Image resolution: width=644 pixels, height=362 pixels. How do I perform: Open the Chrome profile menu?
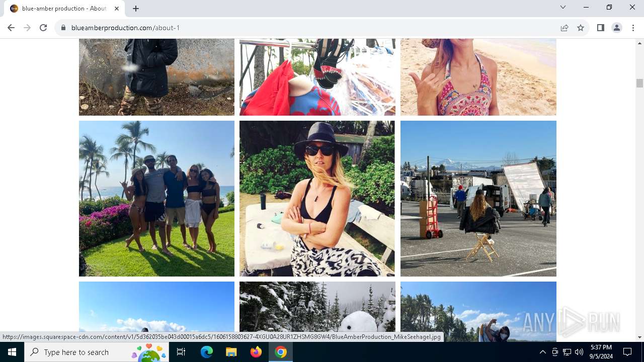pyautogui.click(x=617, y=28)
